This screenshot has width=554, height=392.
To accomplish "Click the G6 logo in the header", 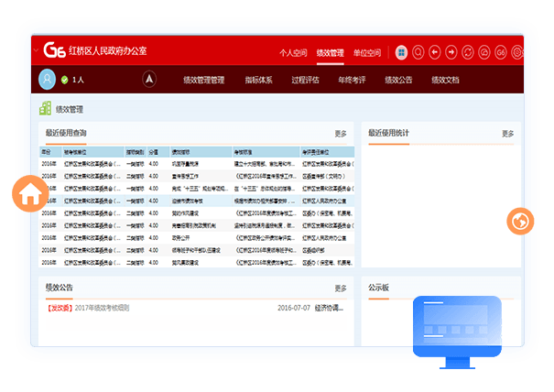I will click(x=54, y=49).
